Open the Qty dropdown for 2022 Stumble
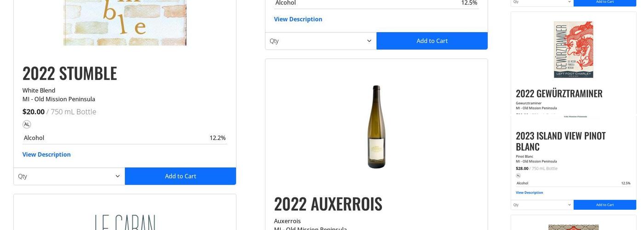644x230 pixels. click(69, 176)
